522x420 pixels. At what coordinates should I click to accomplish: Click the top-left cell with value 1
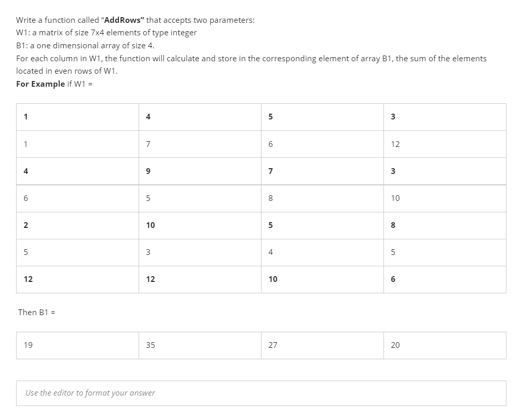(x=77, y=117)
